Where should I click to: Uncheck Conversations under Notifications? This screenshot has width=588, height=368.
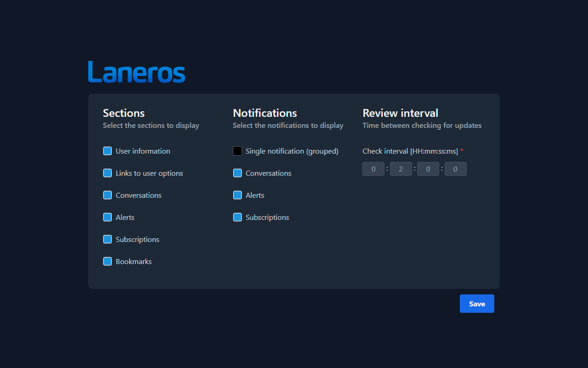pos(237,173)
